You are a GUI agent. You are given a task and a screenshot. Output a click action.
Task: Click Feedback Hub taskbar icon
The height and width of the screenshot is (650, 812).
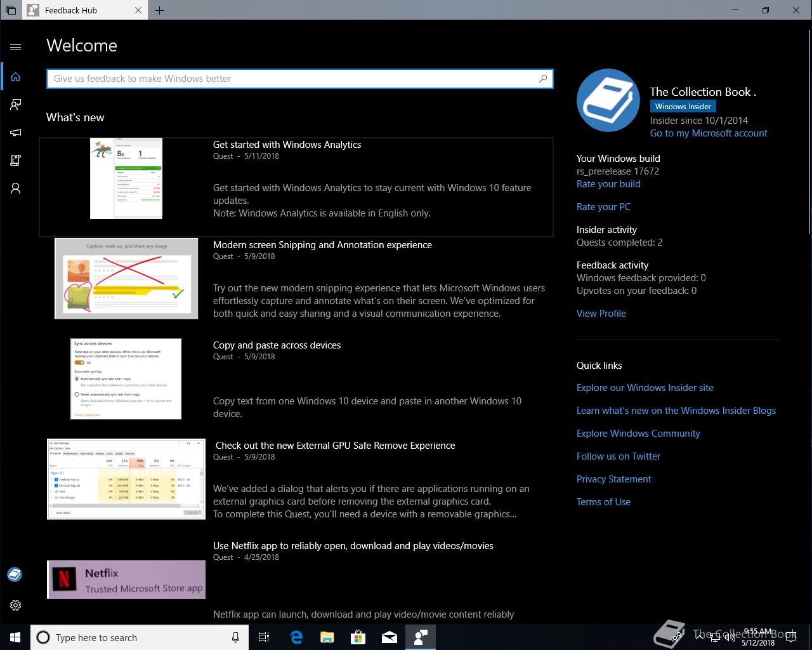pyautogui.click(x=421, y=637)
